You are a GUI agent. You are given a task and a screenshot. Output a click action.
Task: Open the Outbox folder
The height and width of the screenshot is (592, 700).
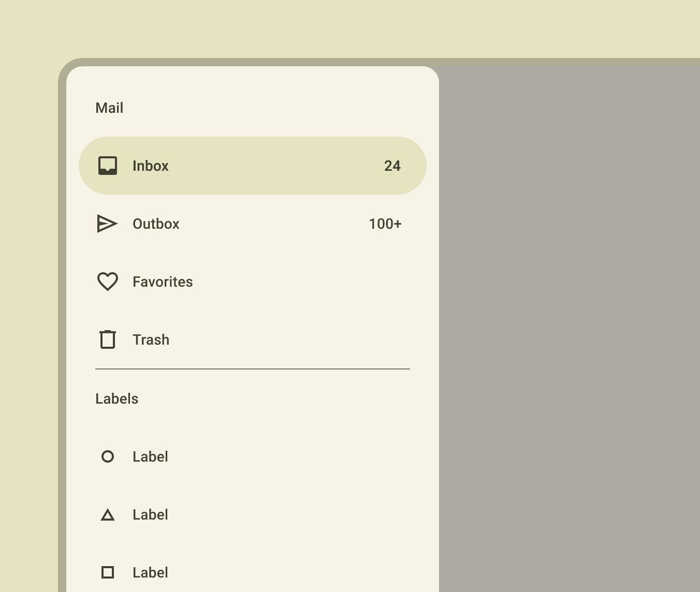(x=253, y=224)
